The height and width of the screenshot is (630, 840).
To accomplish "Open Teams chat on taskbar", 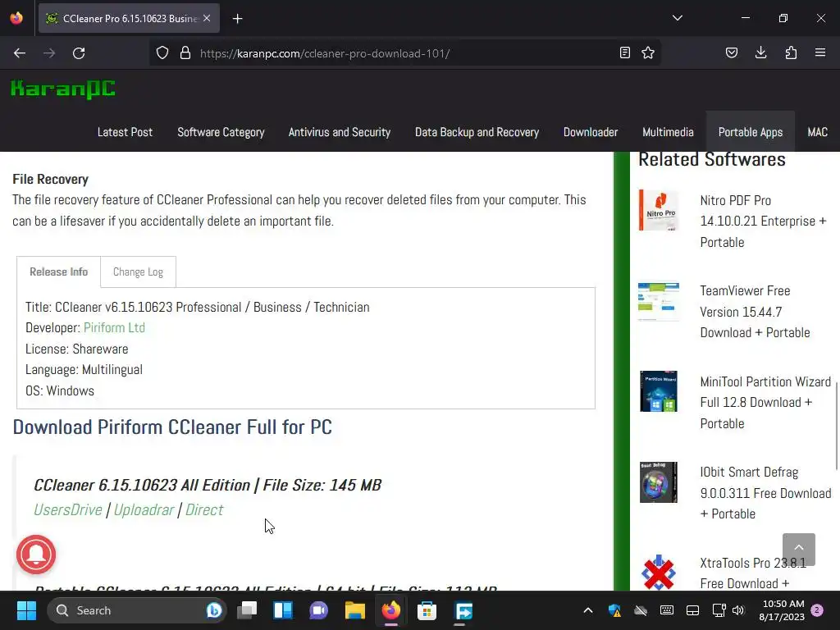I will click(x=319, y=610).
